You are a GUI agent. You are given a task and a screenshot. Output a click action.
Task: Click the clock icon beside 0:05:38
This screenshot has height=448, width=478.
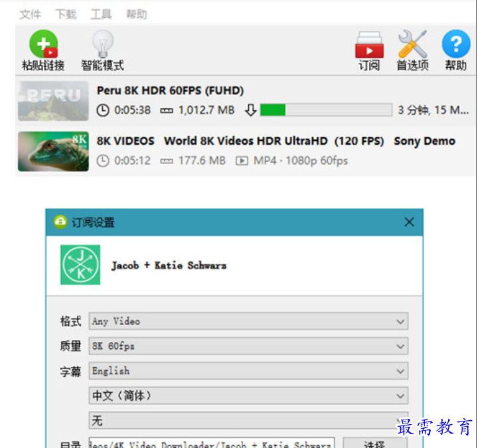click(103, 110)
